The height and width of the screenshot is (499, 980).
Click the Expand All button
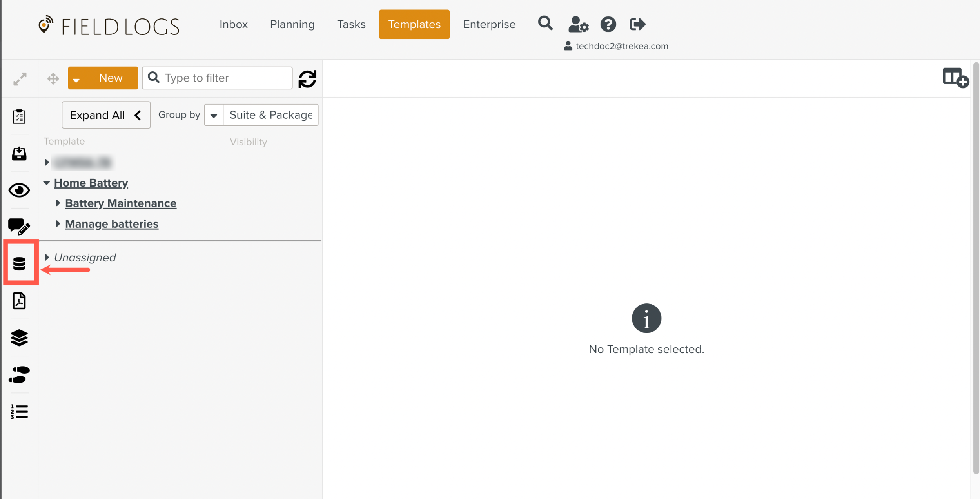click(x=106, y=115)
